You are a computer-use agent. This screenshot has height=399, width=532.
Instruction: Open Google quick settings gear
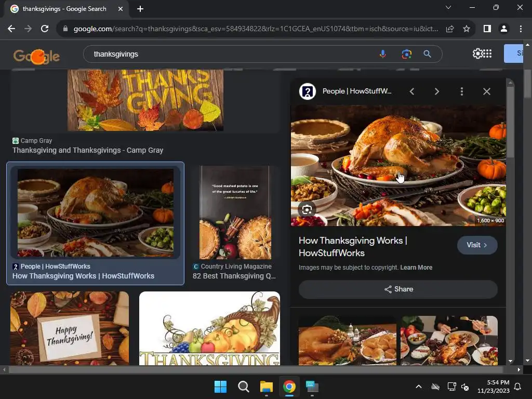pos(478,54)
